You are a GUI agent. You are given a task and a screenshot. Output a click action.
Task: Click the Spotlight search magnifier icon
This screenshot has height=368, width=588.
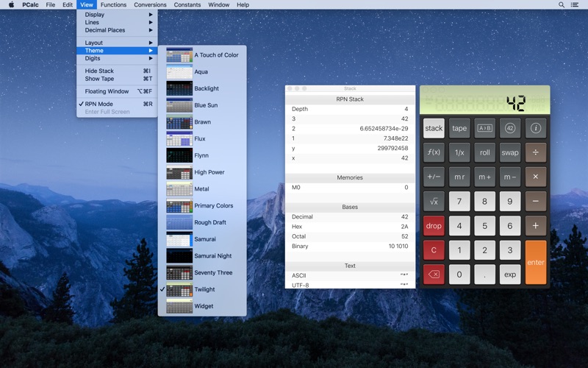[562, 4]
